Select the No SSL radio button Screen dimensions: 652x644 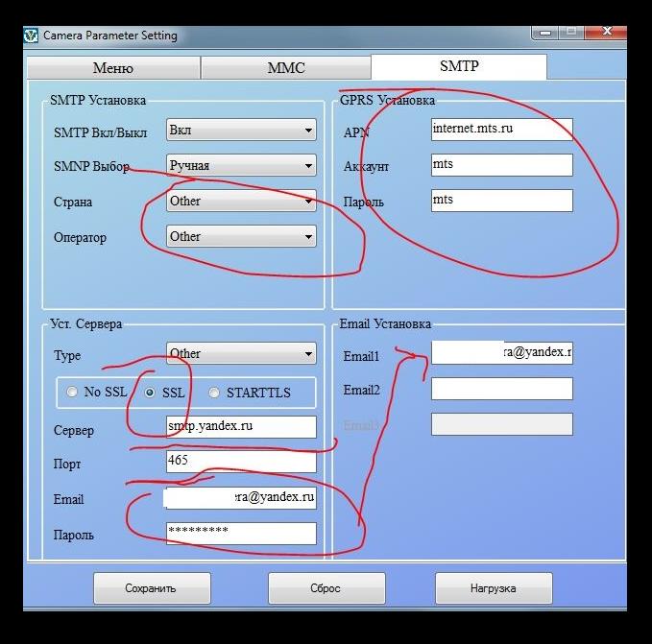[x=72, y=393]
